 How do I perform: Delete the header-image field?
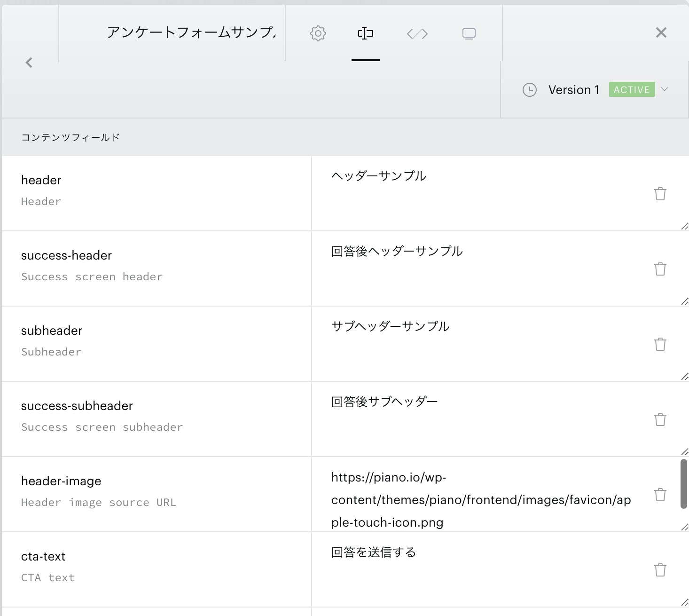[x=660, y=495]
